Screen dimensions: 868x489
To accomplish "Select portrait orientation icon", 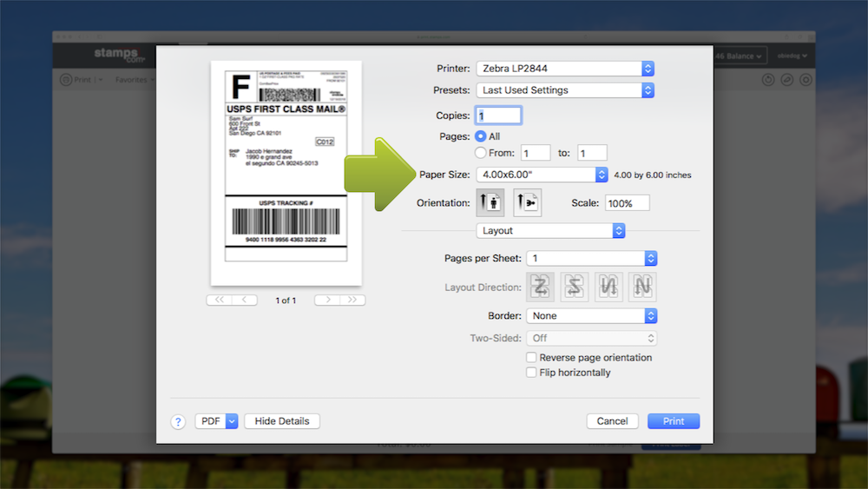I will coord(490,202).
